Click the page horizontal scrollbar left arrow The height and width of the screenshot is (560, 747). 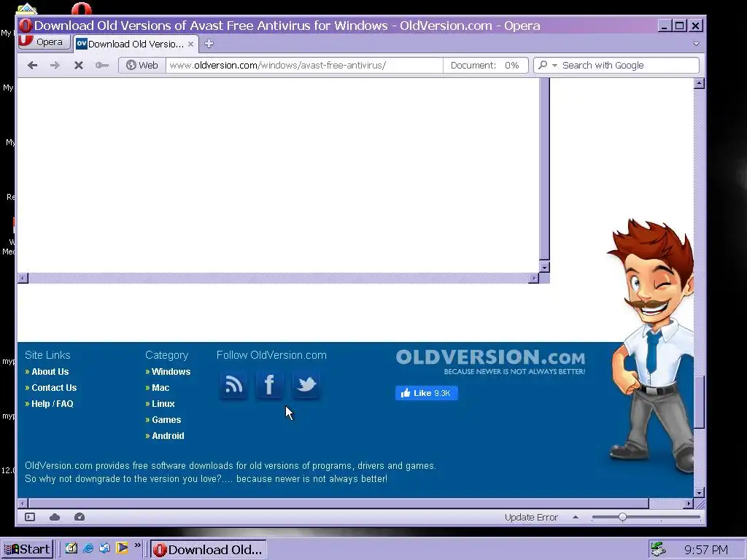click(23, 503)
